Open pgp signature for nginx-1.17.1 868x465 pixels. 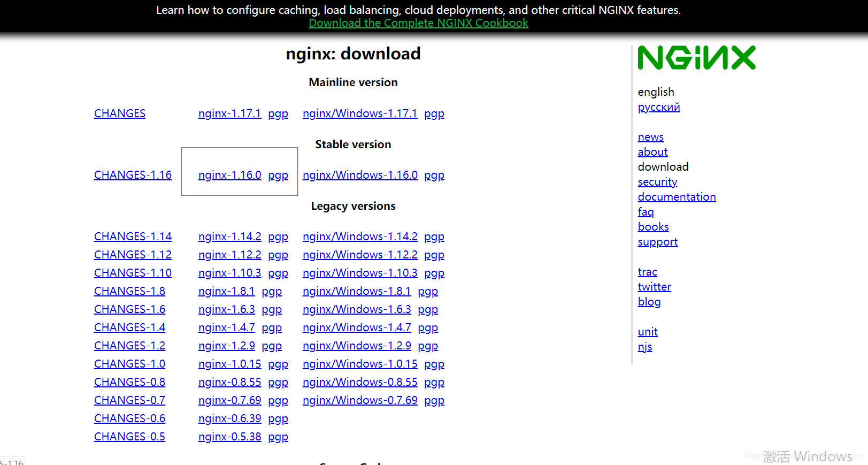[278, 114]
